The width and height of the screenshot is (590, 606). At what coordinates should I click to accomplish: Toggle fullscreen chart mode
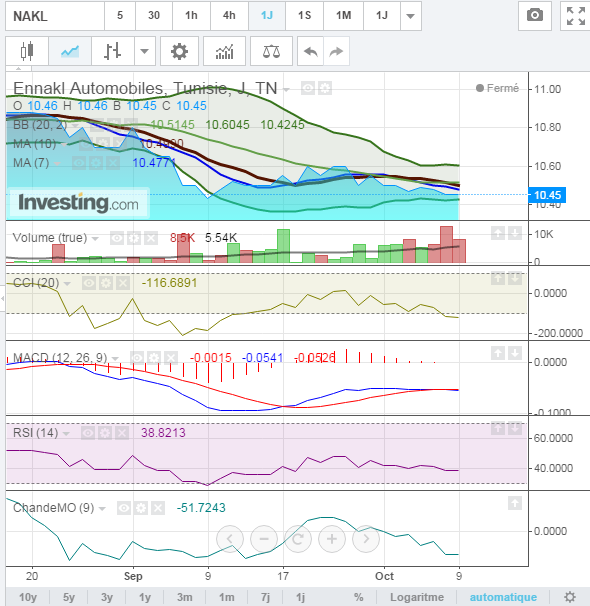coord(576,15)
